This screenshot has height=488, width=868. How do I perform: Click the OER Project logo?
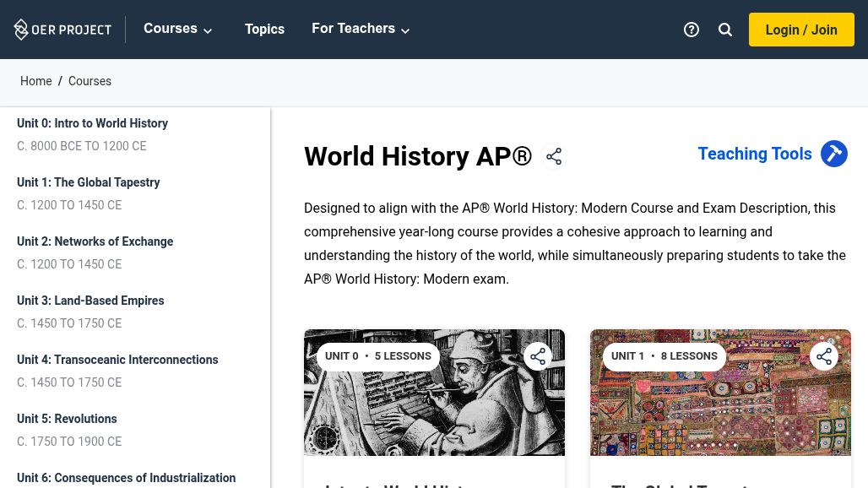click(62, 30)
